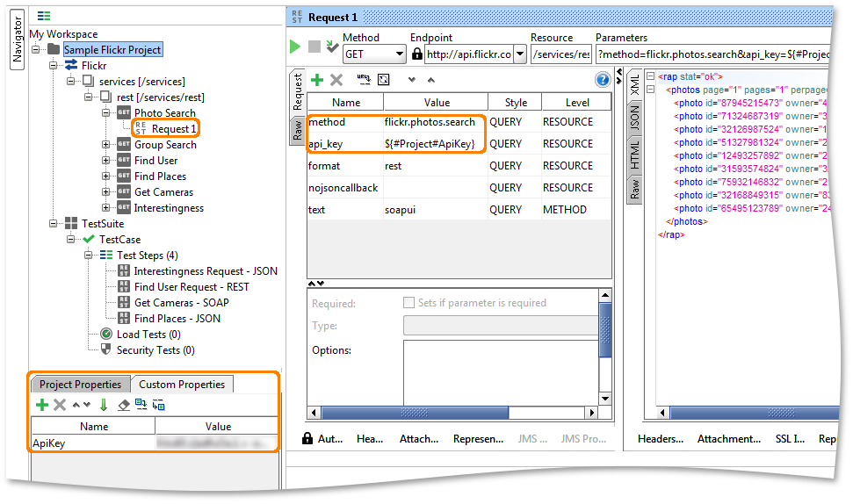
Task: Click the TestSuite grid icon
Action: click(x=71, y=223)
